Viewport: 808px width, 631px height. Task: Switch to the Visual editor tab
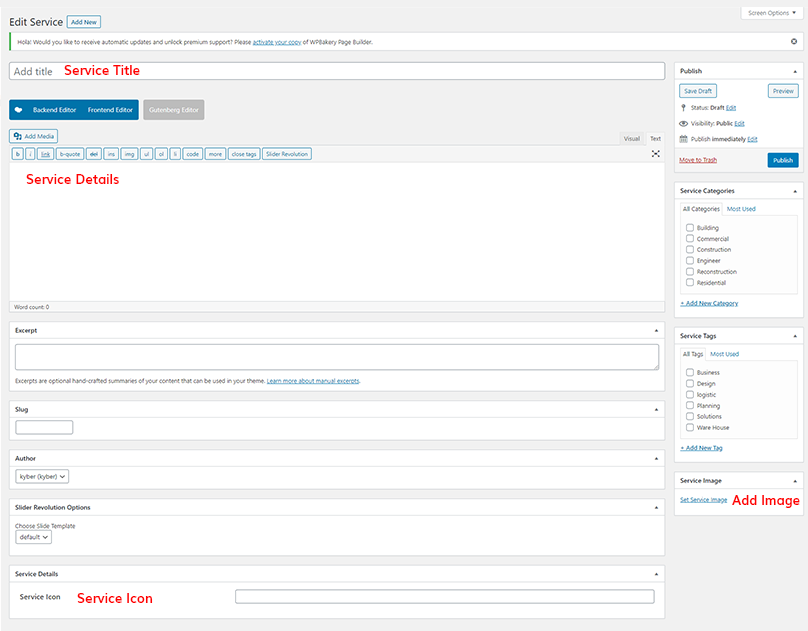(632, 139)
